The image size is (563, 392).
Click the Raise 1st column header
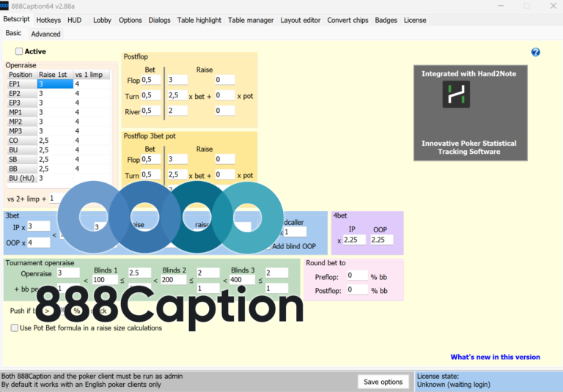(55, 75)
